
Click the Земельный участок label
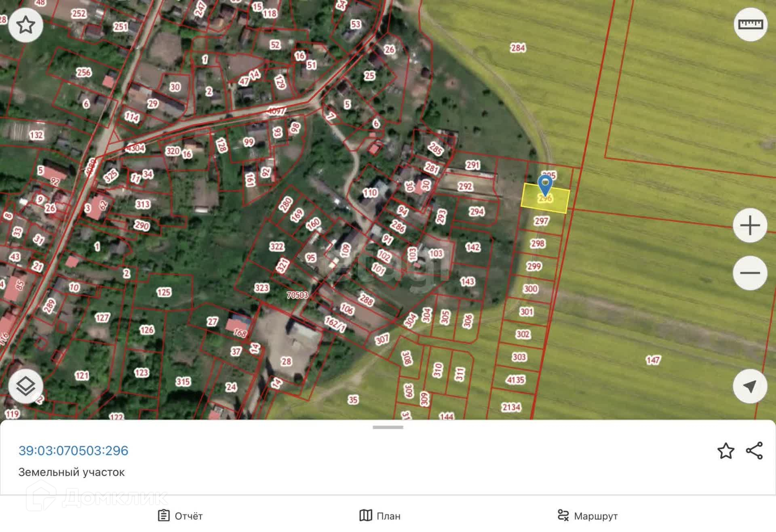(x=72, y=472)
